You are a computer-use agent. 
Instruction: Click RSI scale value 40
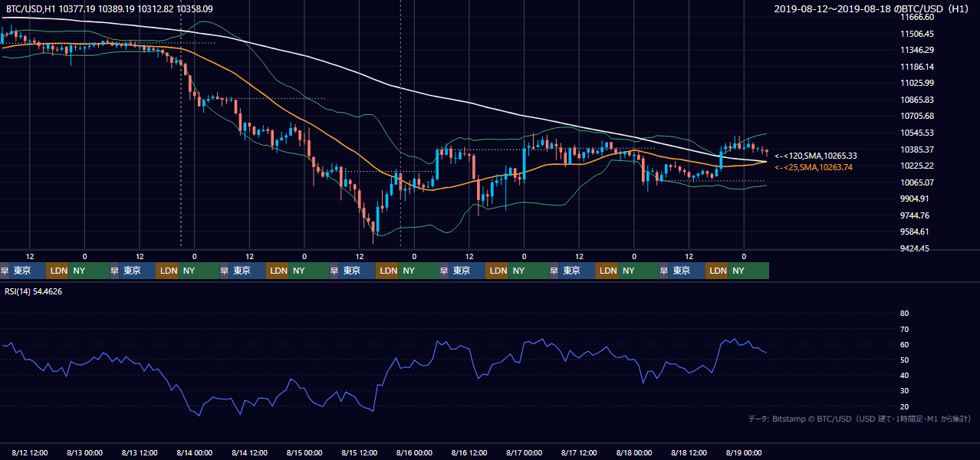click(904, 375)
